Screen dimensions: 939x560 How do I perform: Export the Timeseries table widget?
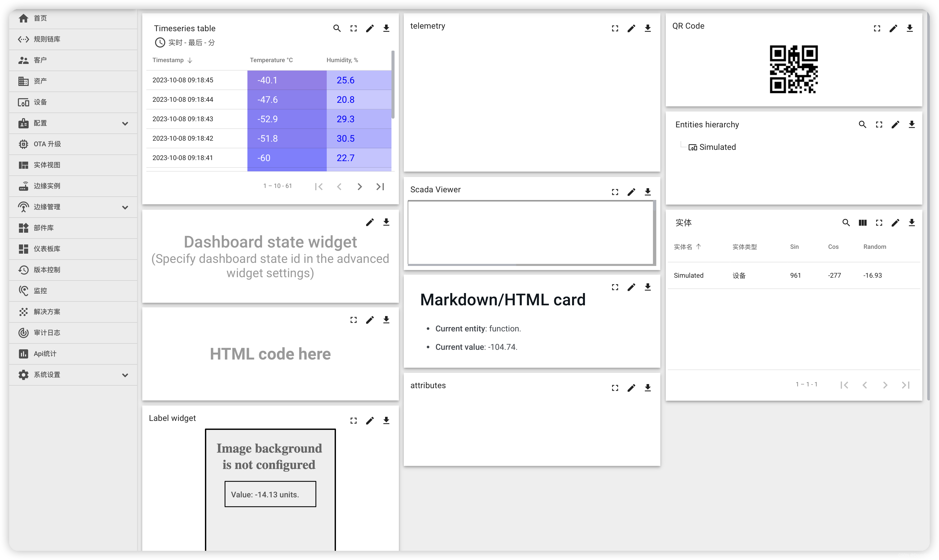click(x=386, y=28)
